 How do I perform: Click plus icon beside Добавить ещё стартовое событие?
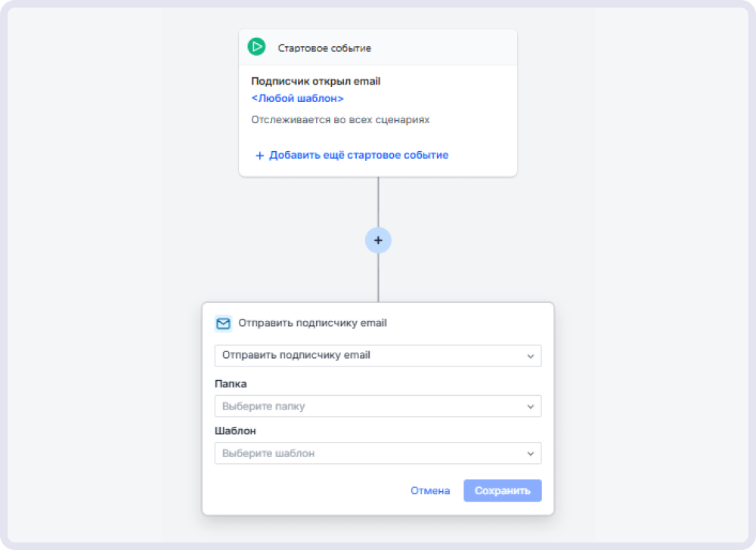tap(259, 156)
